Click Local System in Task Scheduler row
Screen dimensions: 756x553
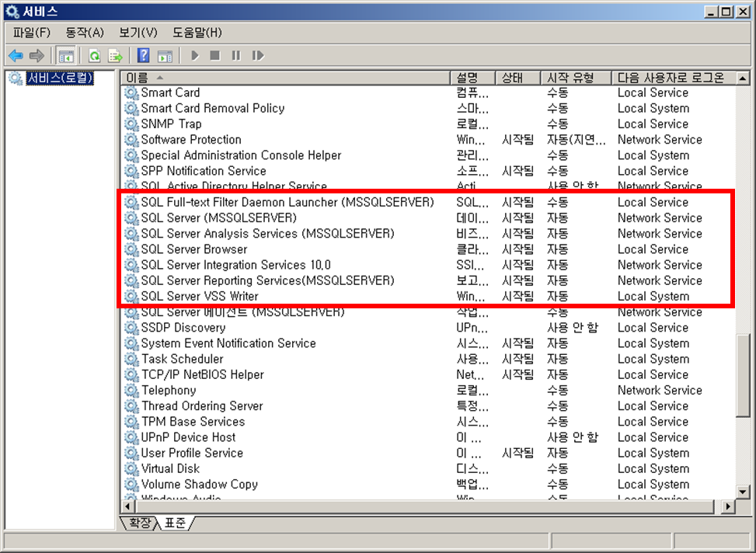653,359
